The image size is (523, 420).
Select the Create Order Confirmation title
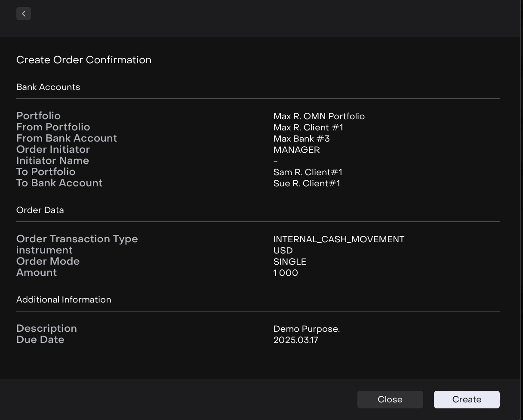click(x=84, y=60)
